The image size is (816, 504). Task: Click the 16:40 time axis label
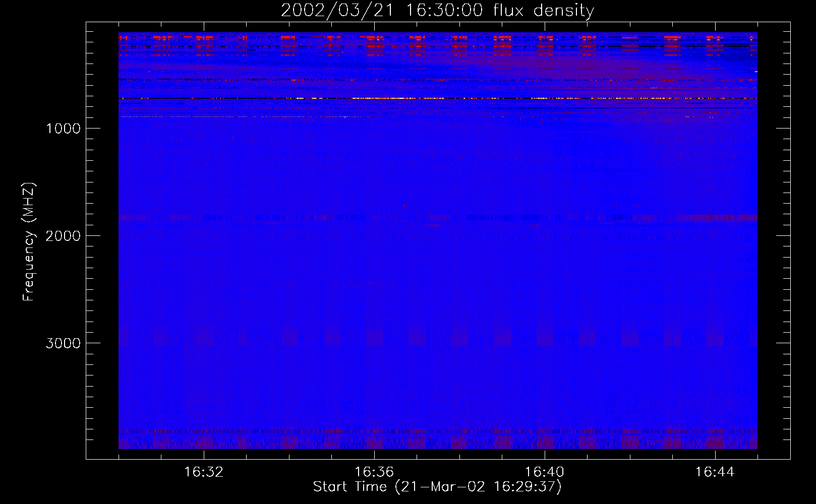click(545, 472)
